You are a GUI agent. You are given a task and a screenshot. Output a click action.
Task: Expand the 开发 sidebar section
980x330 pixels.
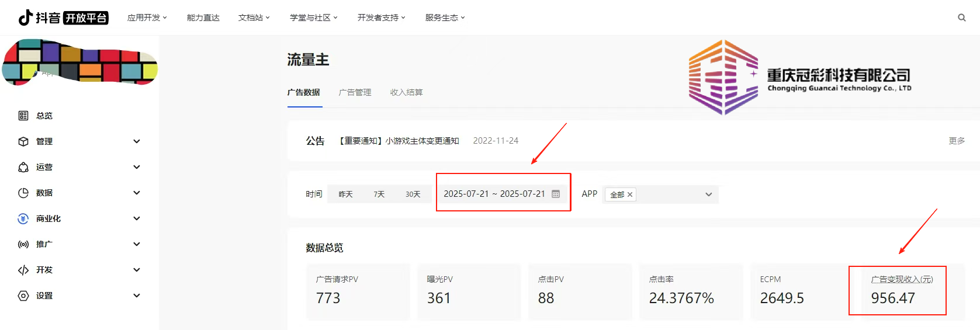click(137, 270)
